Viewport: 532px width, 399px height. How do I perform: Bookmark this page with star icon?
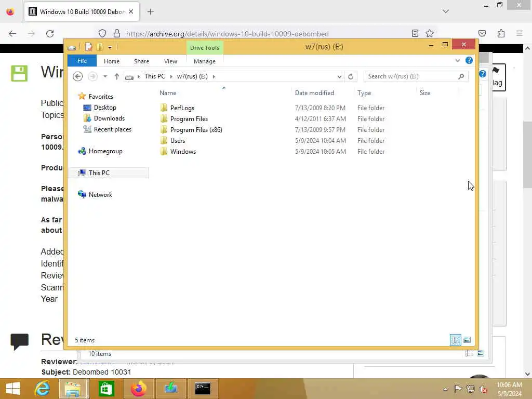pyautogui.click(x=430, y=33)
